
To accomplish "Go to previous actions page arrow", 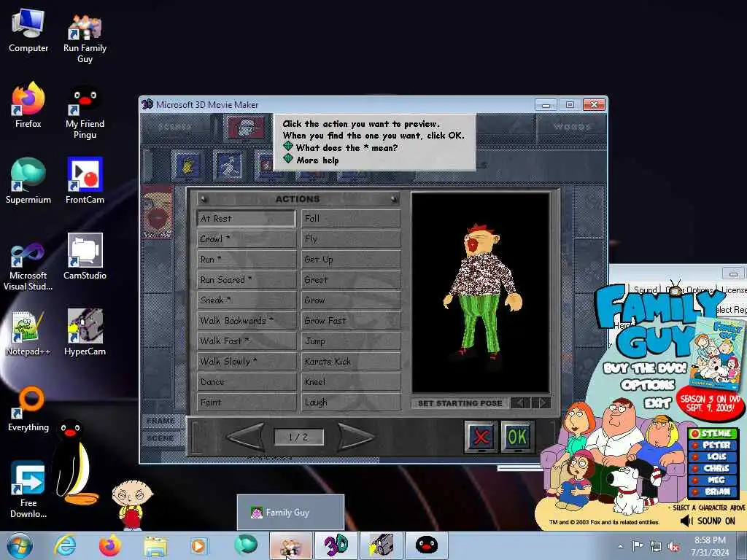I will tap(246, 436).
